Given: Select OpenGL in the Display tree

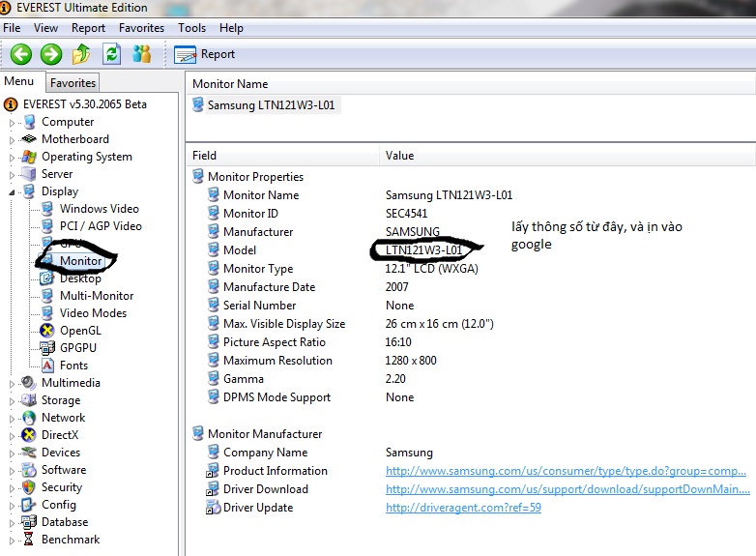Looking at the screenshot, I should pyautogui.click(x=79, y=331).
